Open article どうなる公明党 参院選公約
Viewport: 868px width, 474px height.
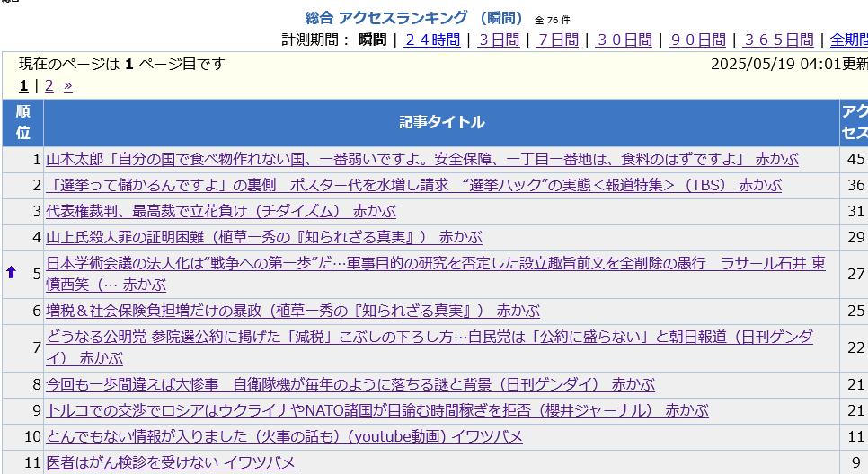[429, 347]
